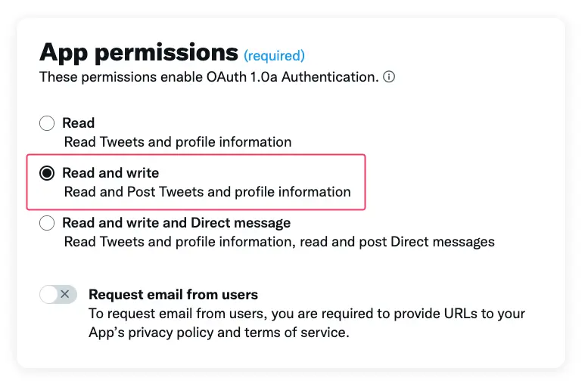Choose the Read and write radio button

point(47,172)
